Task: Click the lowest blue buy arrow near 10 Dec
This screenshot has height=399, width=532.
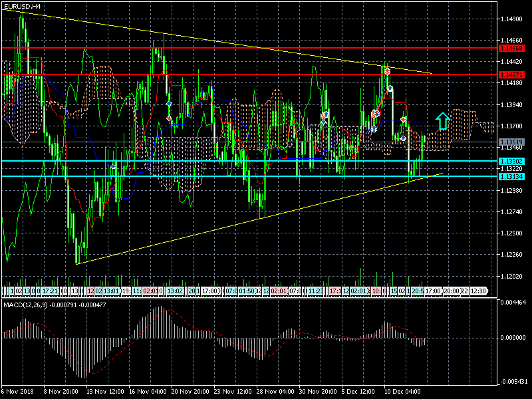Action: click(x=403, y=138)
